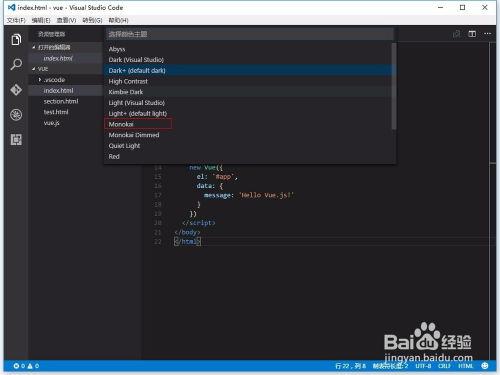Image resolution: width=500 pixels, height=375 pixels.
Task: Click the theme list scrollbar
Action: [394, 86]
